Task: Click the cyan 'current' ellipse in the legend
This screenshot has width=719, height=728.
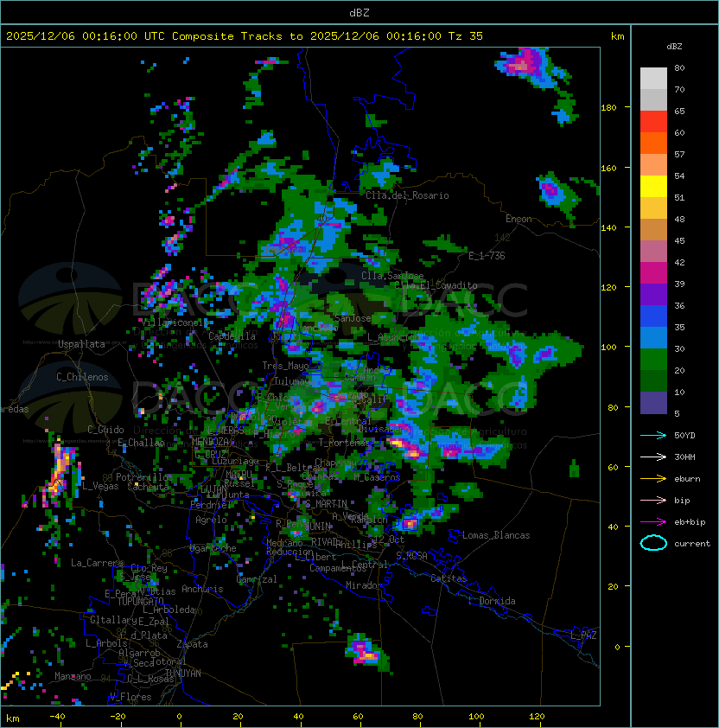Action: pyautogui.click(x=653, y=543)
